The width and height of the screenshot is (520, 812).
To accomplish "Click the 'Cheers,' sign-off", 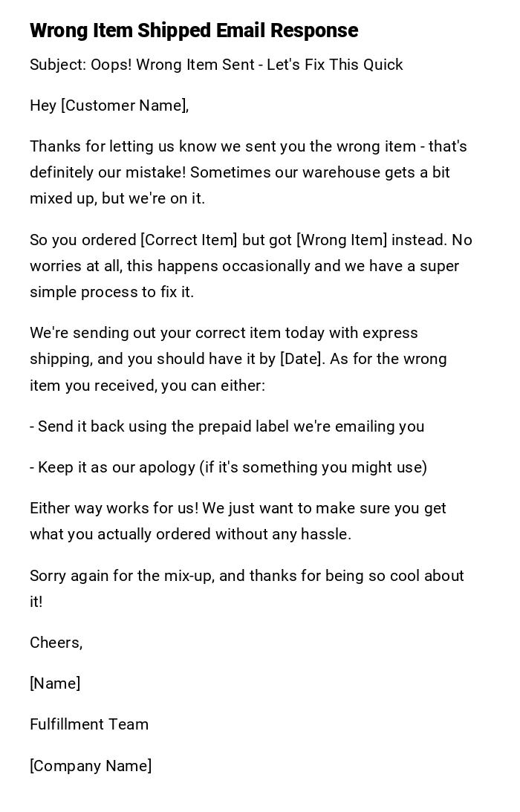I will (x=56, y=643).
